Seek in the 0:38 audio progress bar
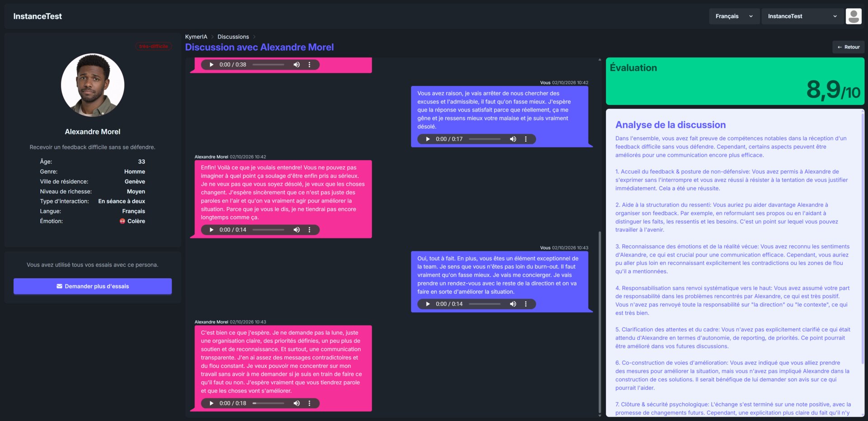 pyautogui.click(x=268, y=65)
